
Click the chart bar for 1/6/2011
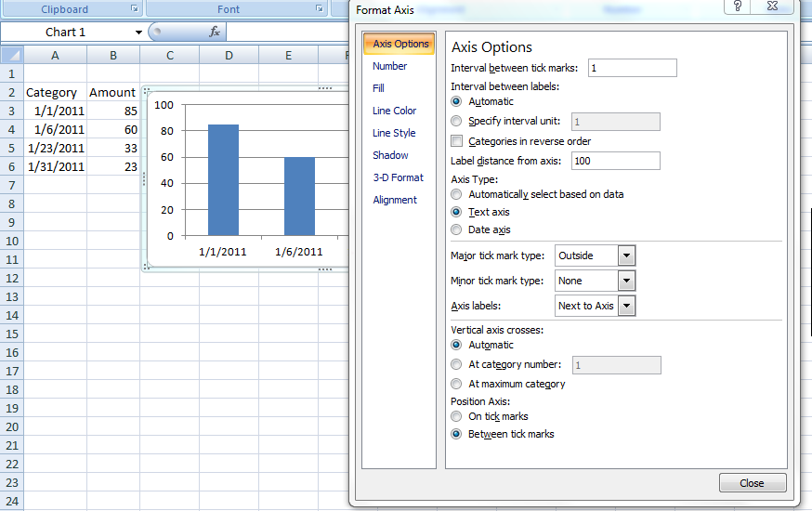coord(299,196)
